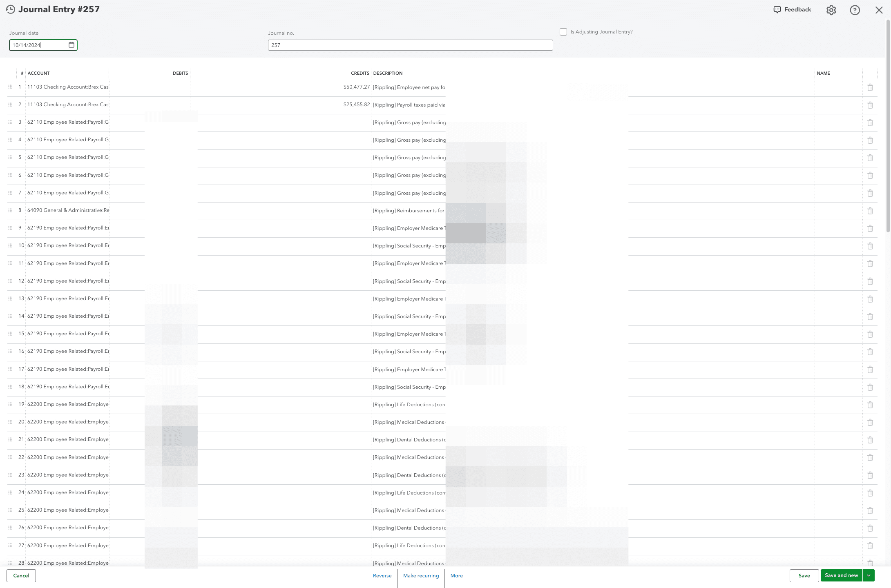This screenshot has height=588, width=891.
Task: Click the Help question mark icon
Action: (x=855, y=9)
